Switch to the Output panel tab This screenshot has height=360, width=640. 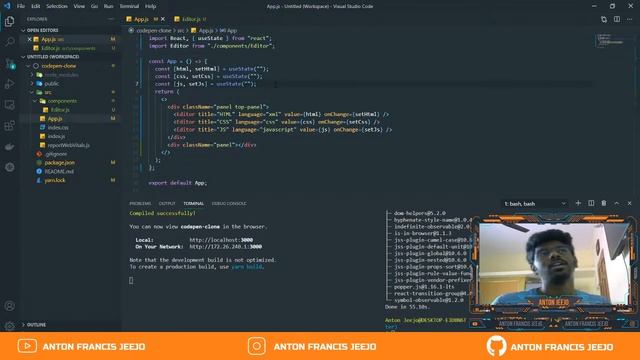167,203
